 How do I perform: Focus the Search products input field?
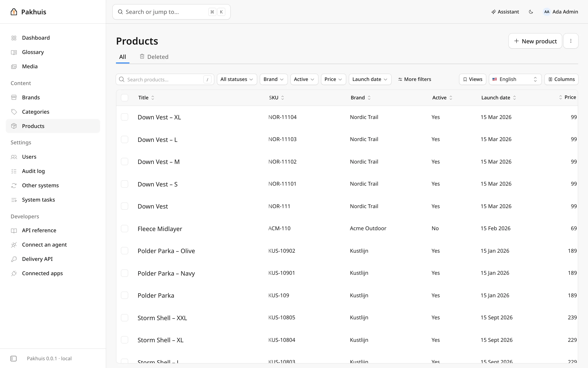point(165,79)
